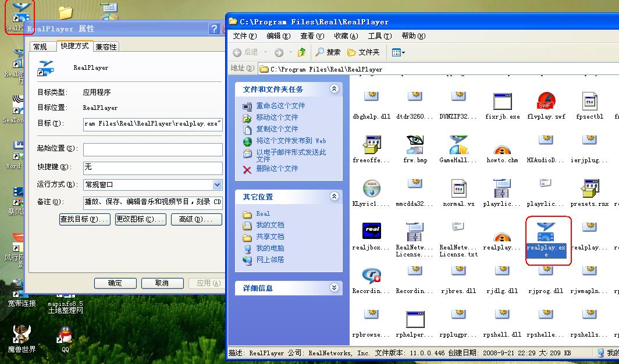Click the QQ penguin desktop icon
The image size is (619, 364).
pyautogui.click(x=65, y=335)
